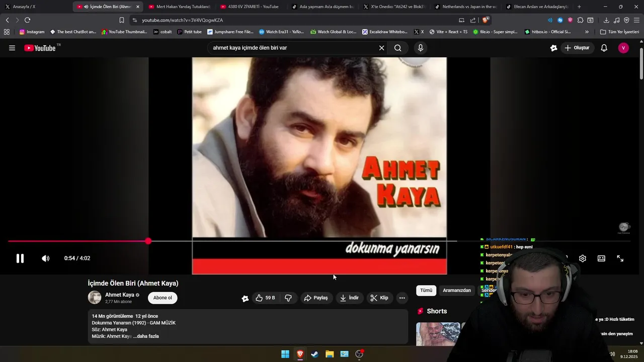This screenshot has width=644, height=362.
Task: Mute the video volume speaker icon
Action: pyautogui.click(x=45, y=258)
